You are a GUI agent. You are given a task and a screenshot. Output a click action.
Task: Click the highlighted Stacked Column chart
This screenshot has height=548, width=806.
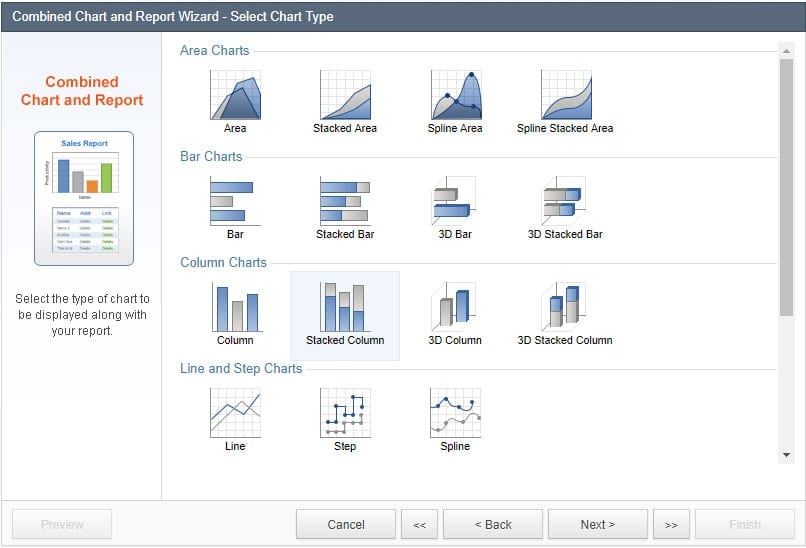[345, 307]
